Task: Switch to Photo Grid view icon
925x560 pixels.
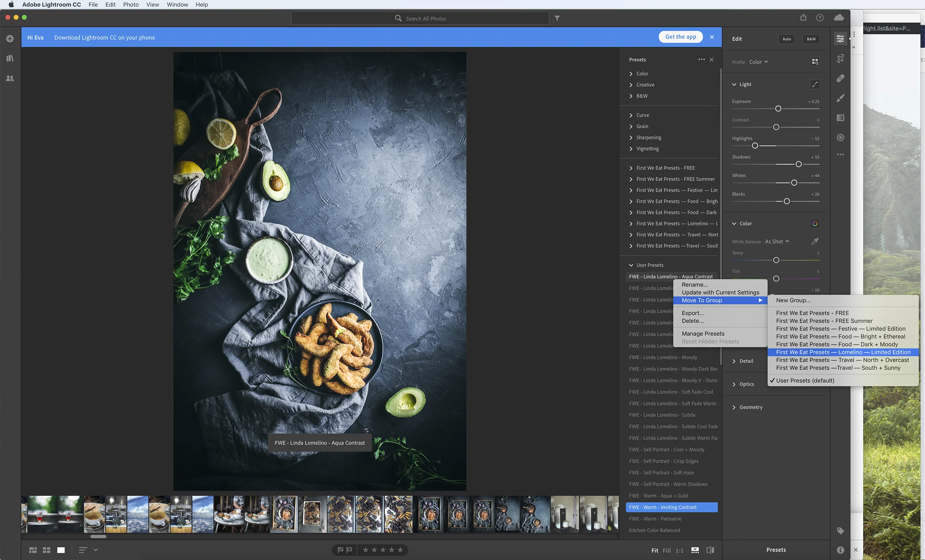Action: click(x=33, y=550)
